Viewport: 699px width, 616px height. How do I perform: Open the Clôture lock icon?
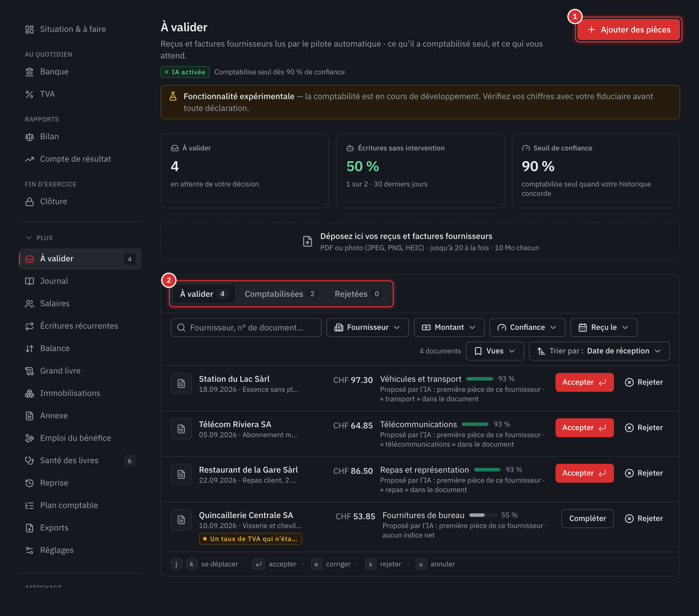click(x=30, y=202)
